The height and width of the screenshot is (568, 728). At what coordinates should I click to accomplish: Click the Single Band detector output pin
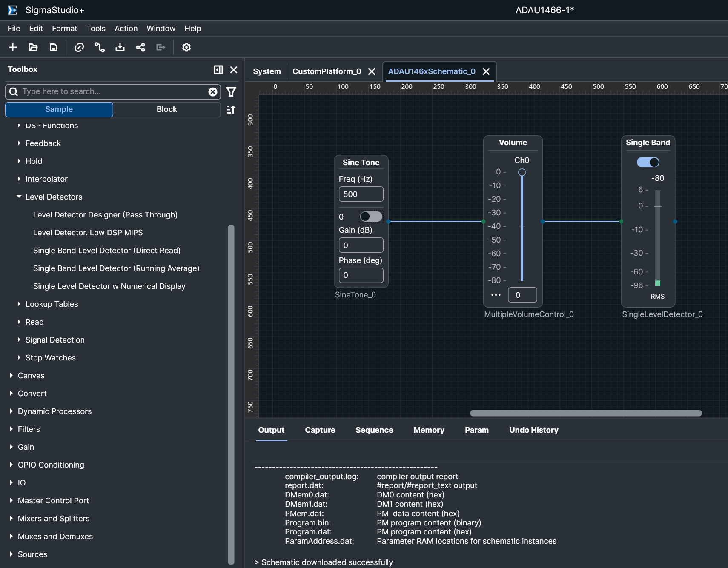pos(675,222)
